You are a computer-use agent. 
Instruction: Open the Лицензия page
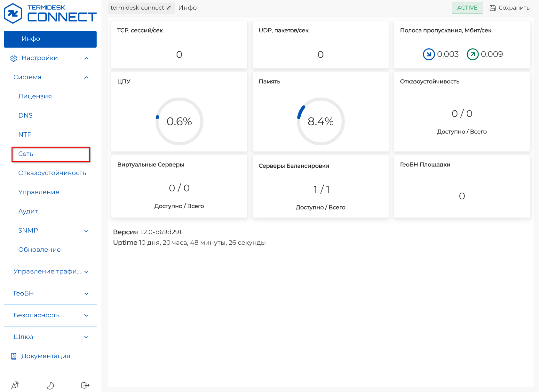(35, 96)
